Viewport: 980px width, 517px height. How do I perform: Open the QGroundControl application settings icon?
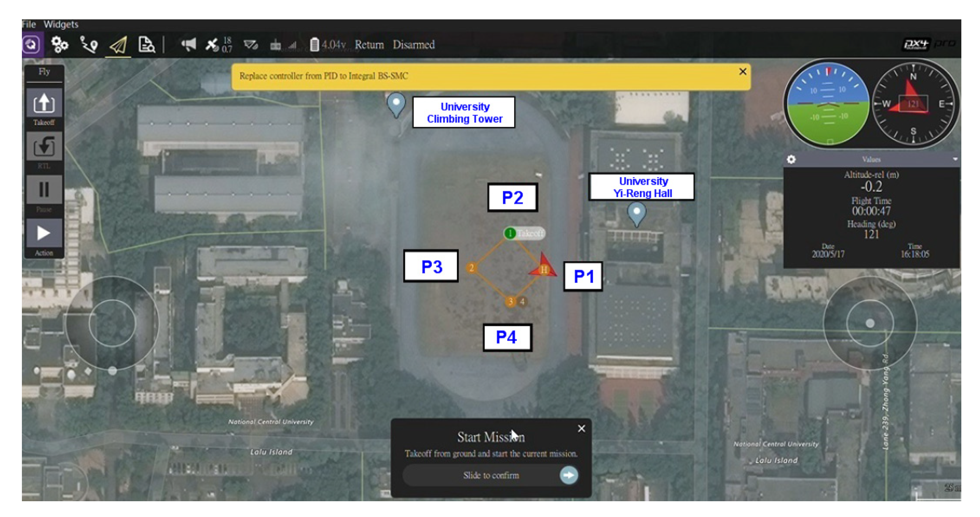click(32, 44)
